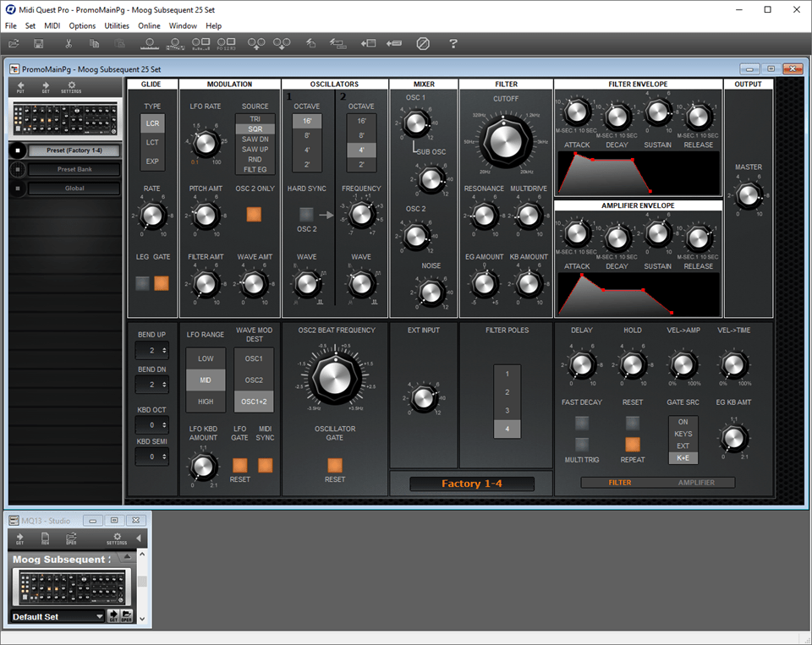The width and height of the screenshot is (812, 645).
Task: Click the circle-slash panic toolbar icon
Action: [x=423, y=43]
